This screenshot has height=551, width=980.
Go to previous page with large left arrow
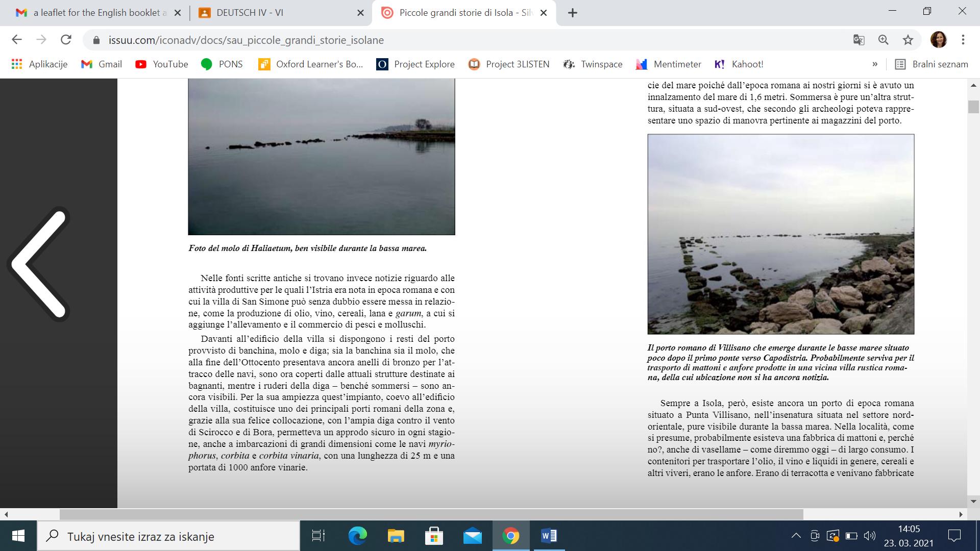39,264
